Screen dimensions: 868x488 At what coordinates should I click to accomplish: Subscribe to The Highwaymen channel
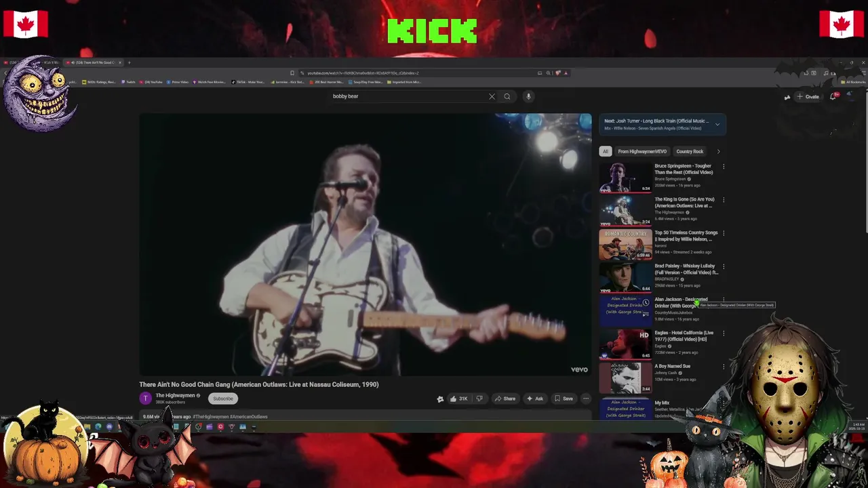click(x=223, y=399)
